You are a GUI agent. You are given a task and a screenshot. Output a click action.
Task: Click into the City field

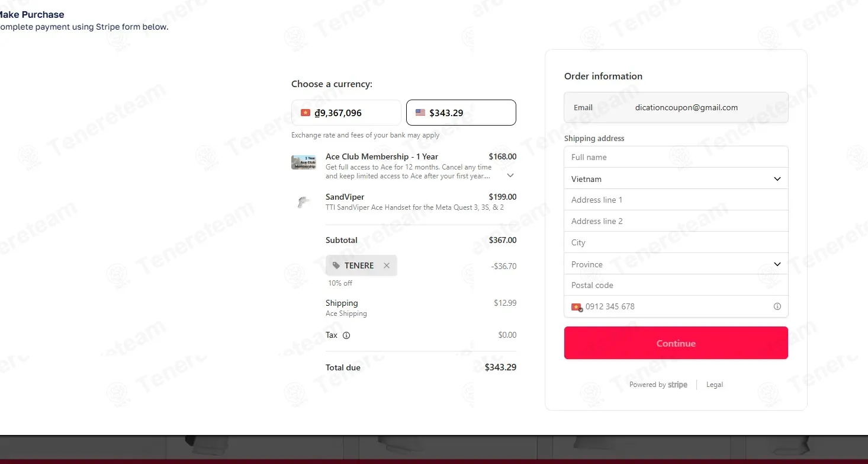pyautogui.click(x=676, y=242)
